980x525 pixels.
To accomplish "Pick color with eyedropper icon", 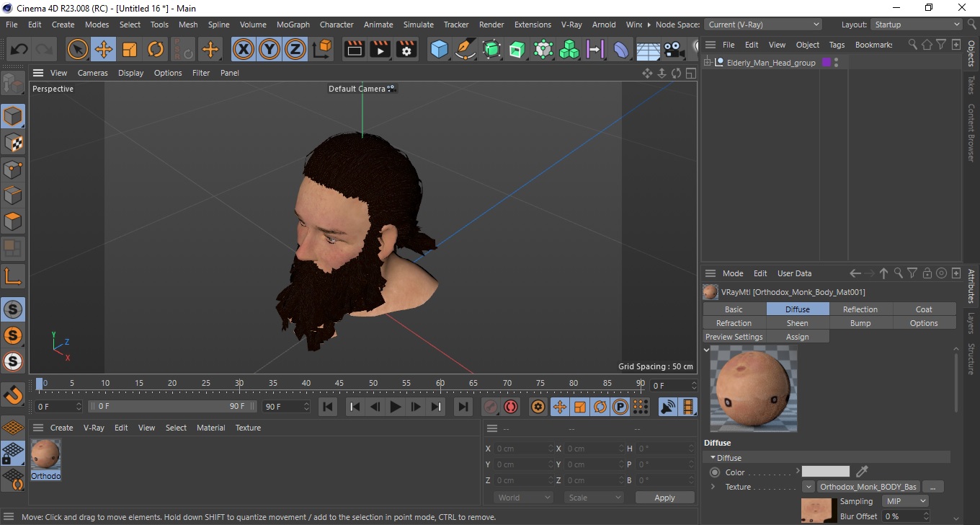I will (x=861, y=472).
